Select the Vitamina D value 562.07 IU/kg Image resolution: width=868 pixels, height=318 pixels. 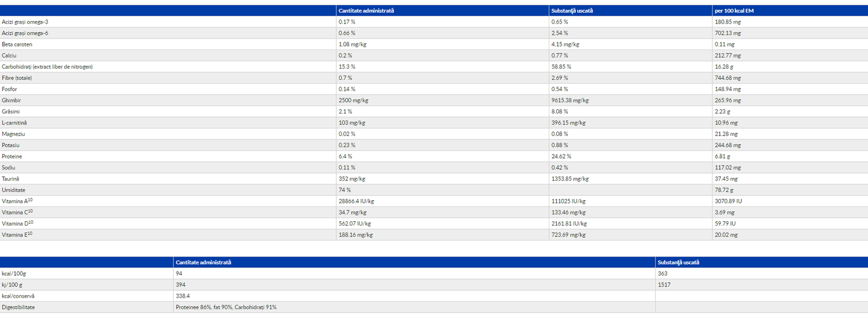[x=355, y=223]
